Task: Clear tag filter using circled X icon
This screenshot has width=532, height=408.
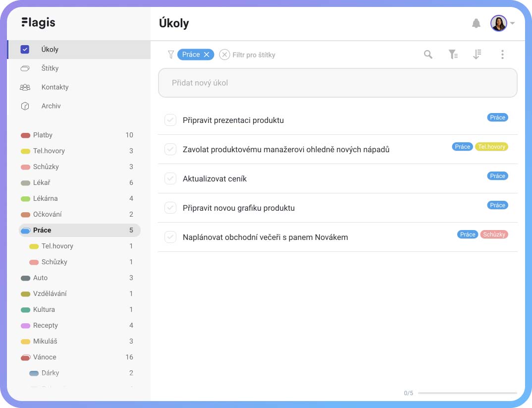Action: point(224,55)
